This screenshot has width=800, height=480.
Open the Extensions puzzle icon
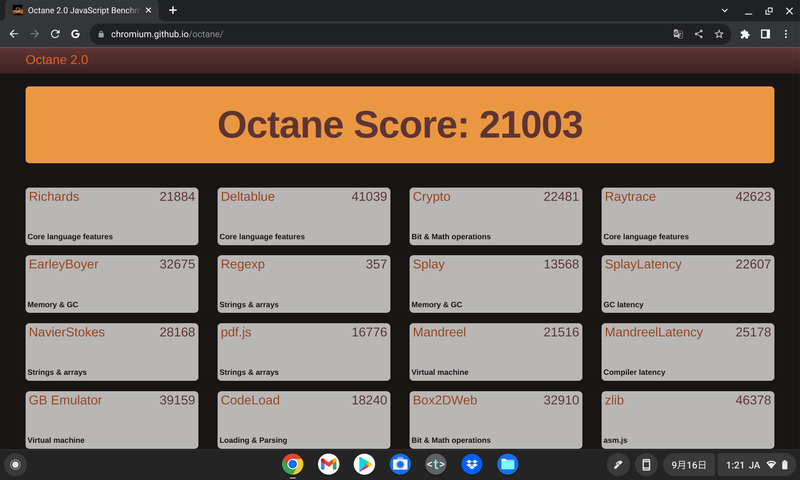745,34
